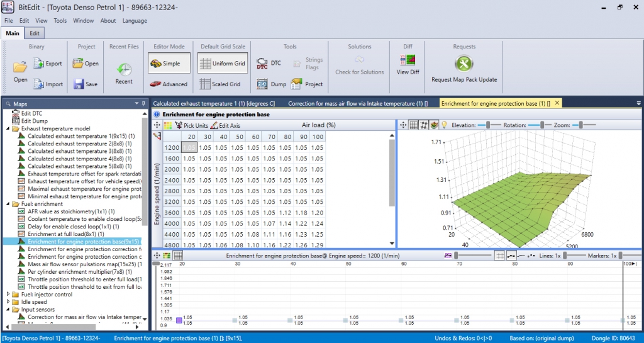Open the Dump hex tool
The height and width of the screenshot is (343, 644).
tap(271, 84)
